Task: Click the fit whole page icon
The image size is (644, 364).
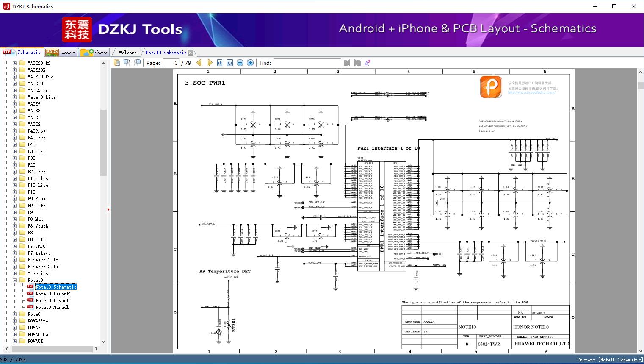Action: [230, 63]
